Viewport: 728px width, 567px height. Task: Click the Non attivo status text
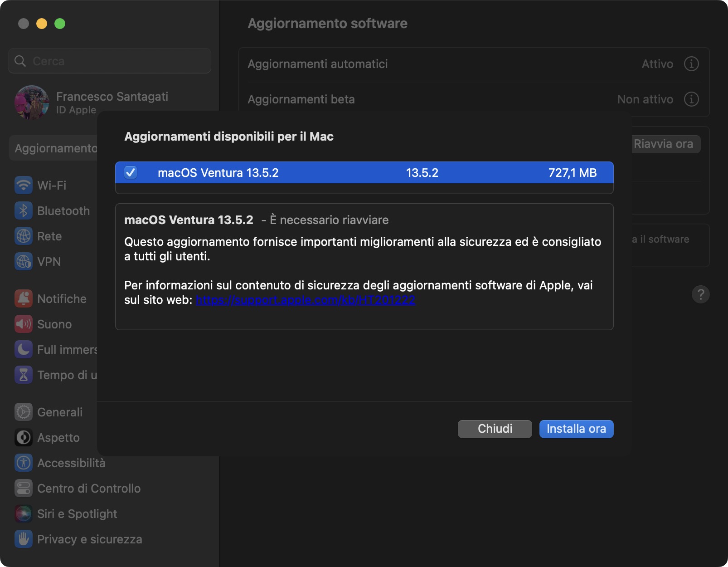(645, 99)
